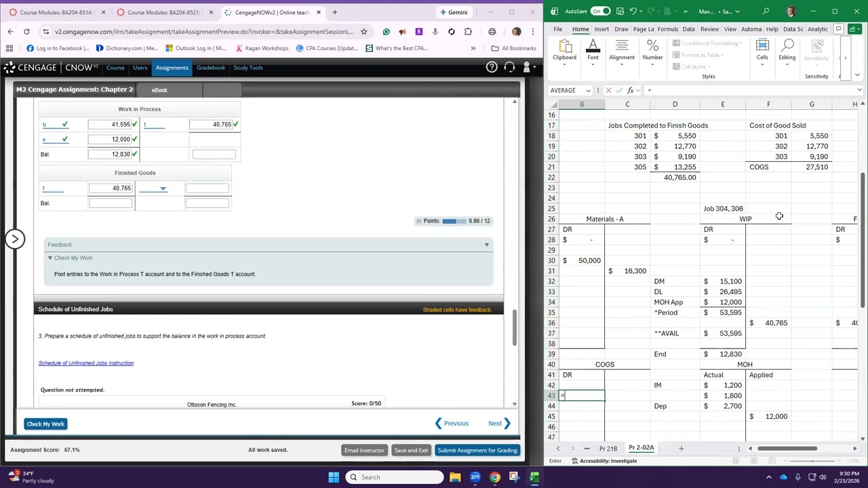
Task: Open the Gradebook nav item
Action: coord(210,68)
